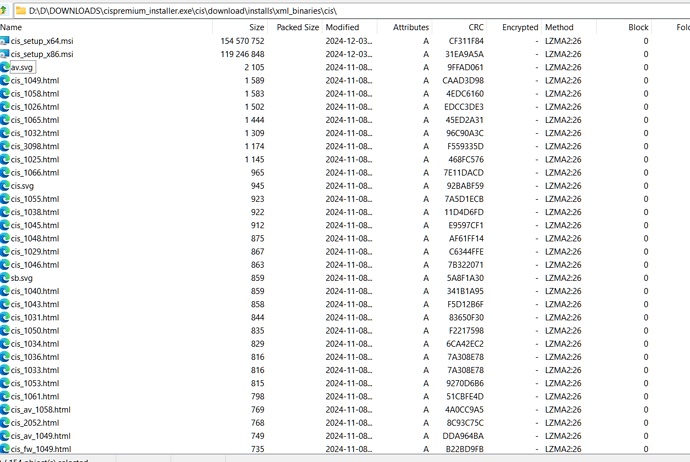The image size is (690, 462).
Task: Click the up-one-level folder arrow icon
Action: [4, 11]
